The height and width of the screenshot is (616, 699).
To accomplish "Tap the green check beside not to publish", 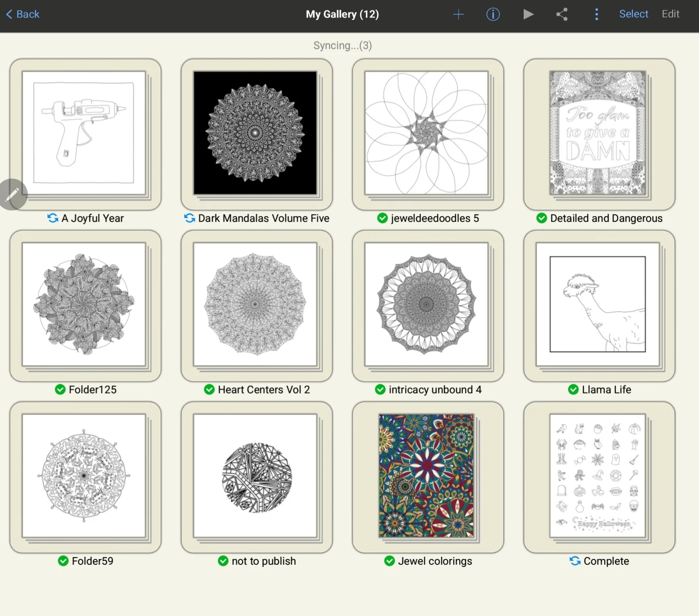I will [223, 561].
